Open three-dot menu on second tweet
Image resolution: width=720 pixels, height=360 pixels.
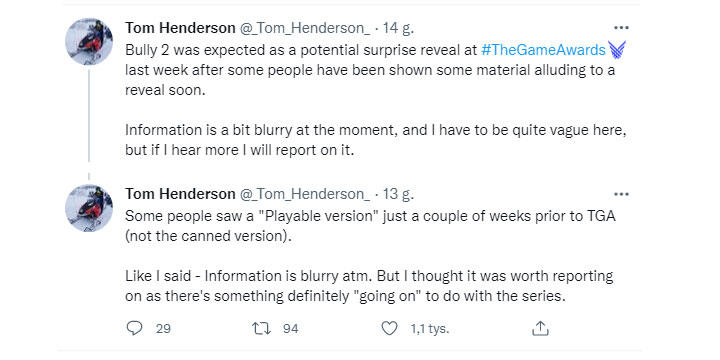pyautogui.click(x=621, y=194)
